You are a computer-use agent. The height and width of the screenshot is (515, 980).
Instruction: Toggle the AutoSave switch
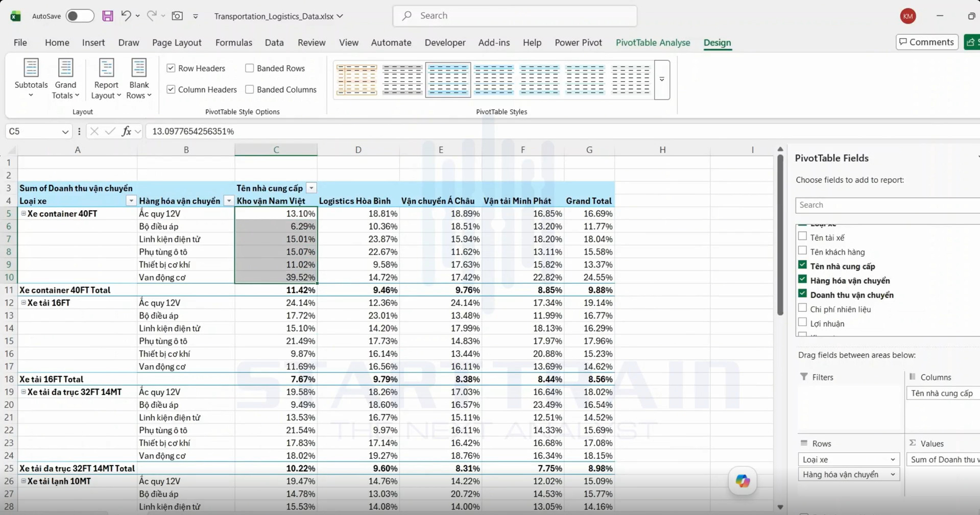(80, 16)
